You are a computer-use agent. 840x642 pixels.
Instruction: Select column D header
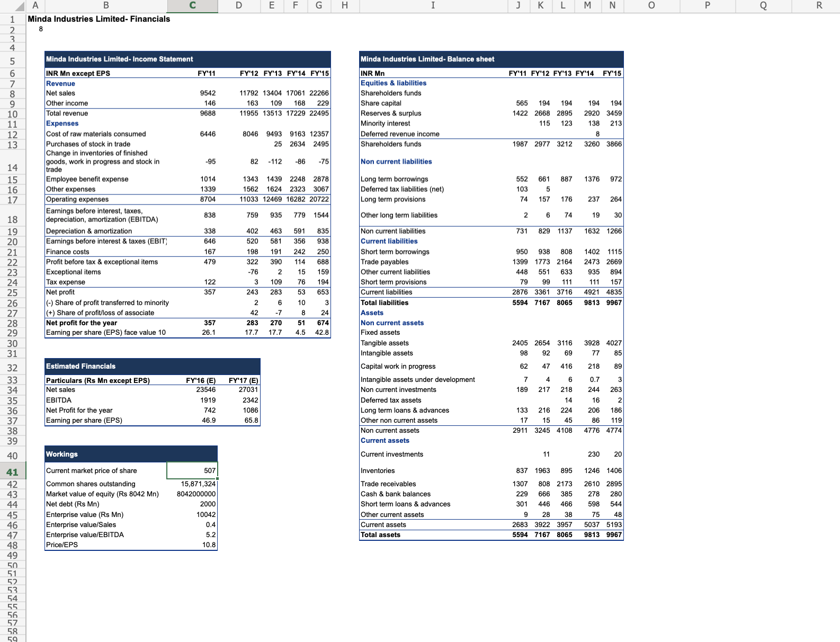[x=239, y=6]
